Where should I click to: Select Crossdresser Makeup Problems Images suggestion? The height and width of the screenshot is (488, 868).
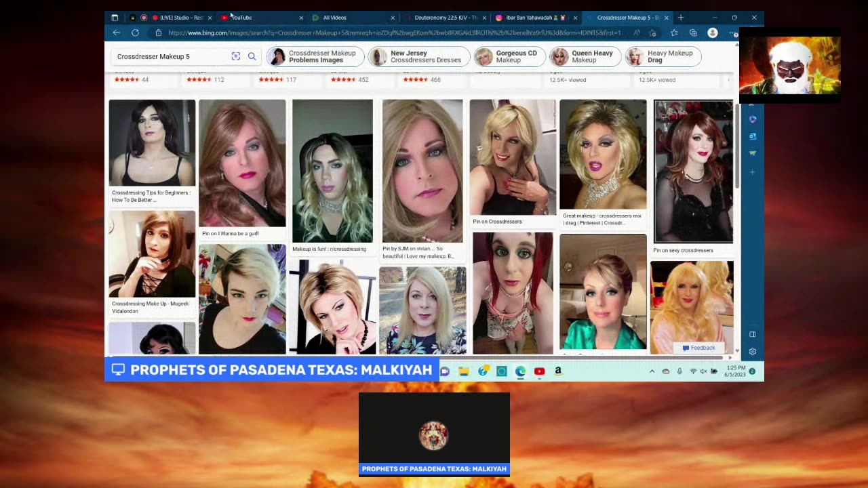pos(314,56)
